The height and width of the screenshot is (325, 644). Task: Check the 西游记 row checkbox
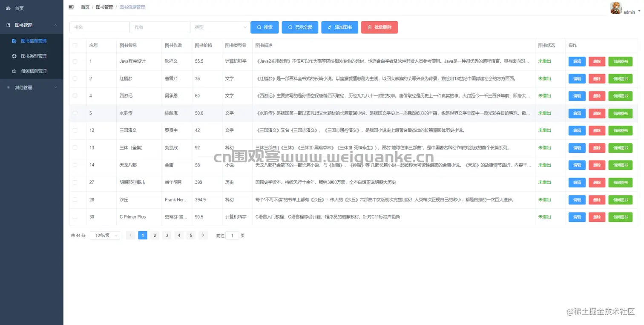75,96
